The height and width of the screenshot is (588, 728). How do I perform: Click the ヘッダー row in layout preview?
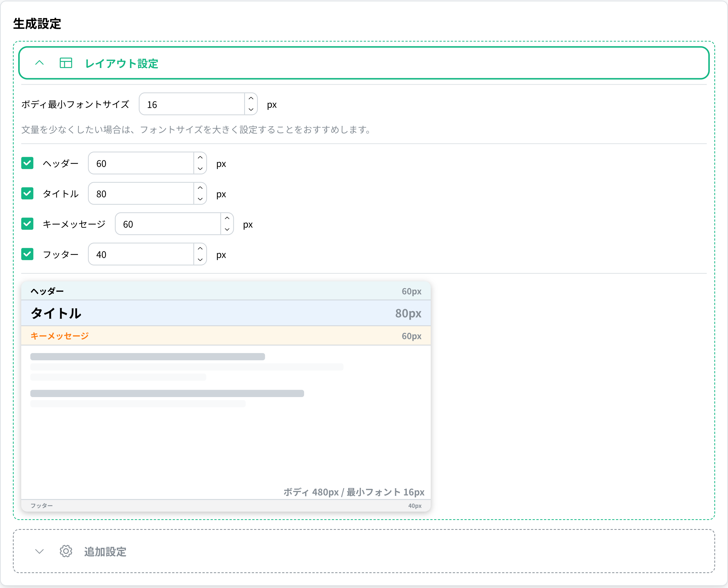226,291
